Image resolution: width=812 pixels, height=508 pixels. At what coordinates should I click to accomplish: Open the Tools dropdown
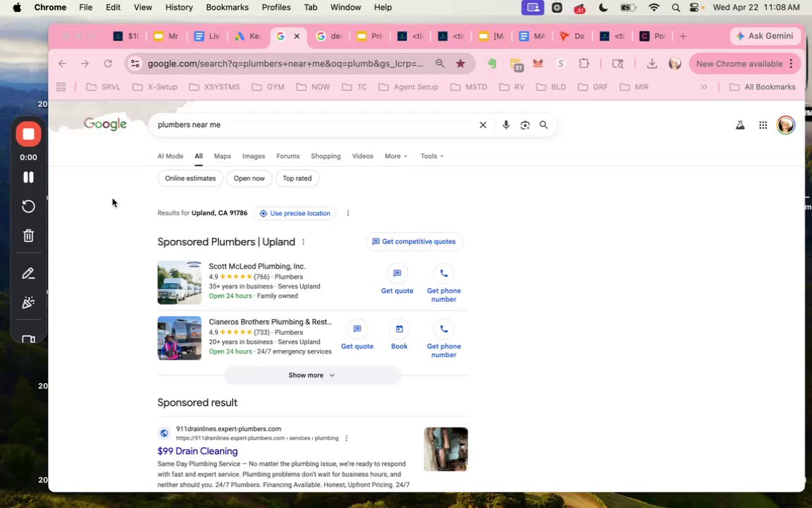point(431,156)
